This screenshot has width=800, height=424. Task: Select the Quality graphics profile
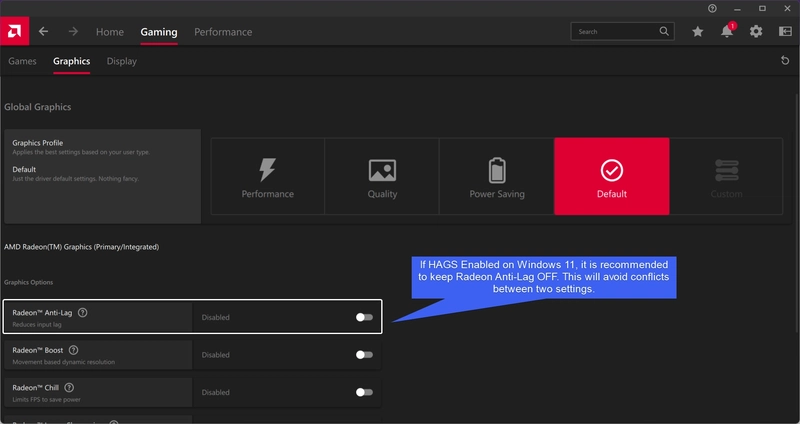(x=382, y=176)
